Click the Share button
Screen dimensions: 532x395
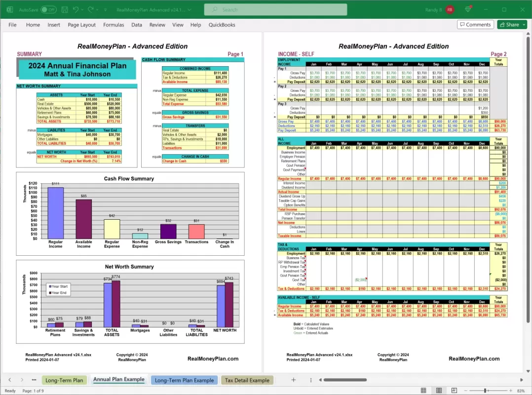[x=509, y=25]
